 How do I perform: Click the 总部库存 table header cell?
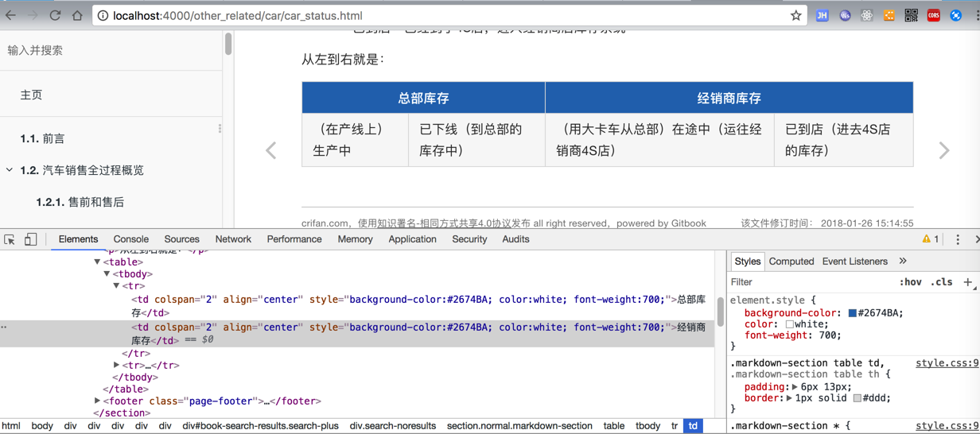(x=423, y=98)
